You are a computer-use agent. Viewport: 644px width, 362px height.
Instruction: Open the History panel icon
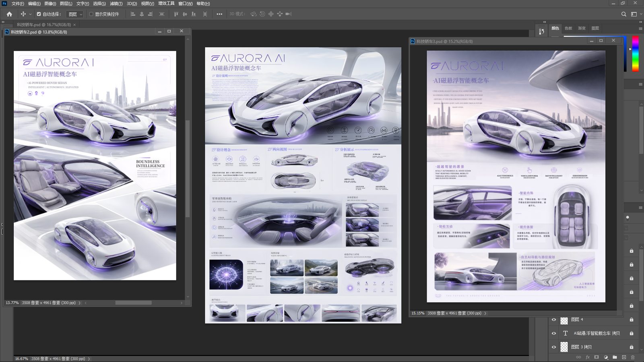tap(542, 31)
